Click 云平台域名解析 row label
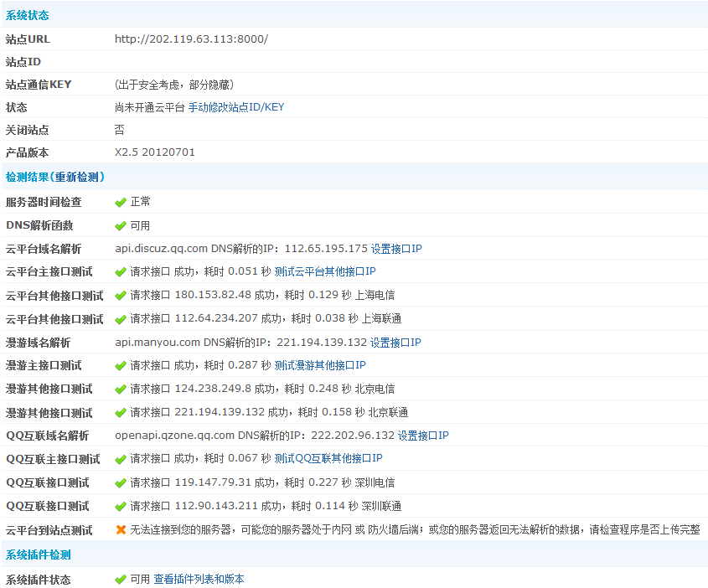Viewport: 708px width, 588px height. click(44, 249)
